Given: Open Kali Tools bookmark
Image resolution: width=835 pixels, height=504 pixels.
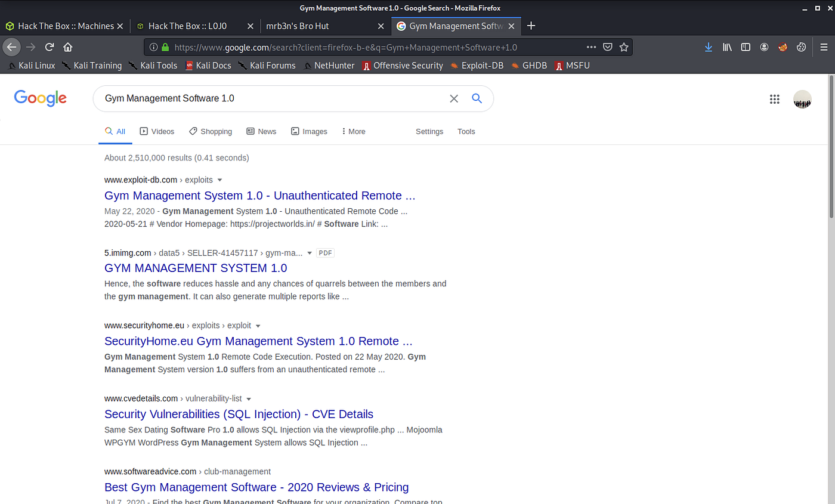Looking at the screenshot, I should [x=153, y=66].
